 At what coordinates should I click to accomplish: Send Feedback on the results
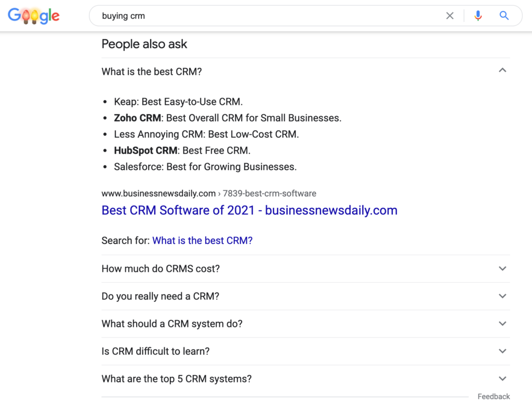(x=494, y=396)
